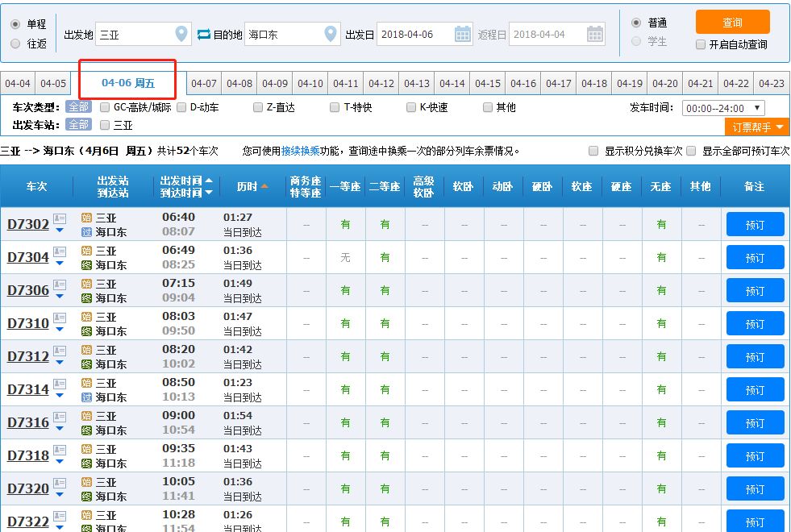Open the 订票帮手 dropdown
Screen dimensions: 791x532
(757, 127)
